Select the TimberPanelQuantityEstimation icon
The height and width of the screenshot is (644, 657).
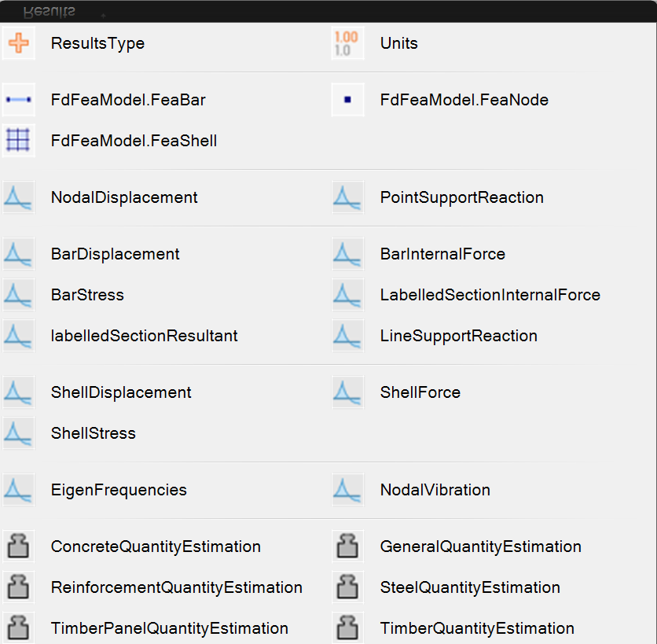[x=19, y=628]
